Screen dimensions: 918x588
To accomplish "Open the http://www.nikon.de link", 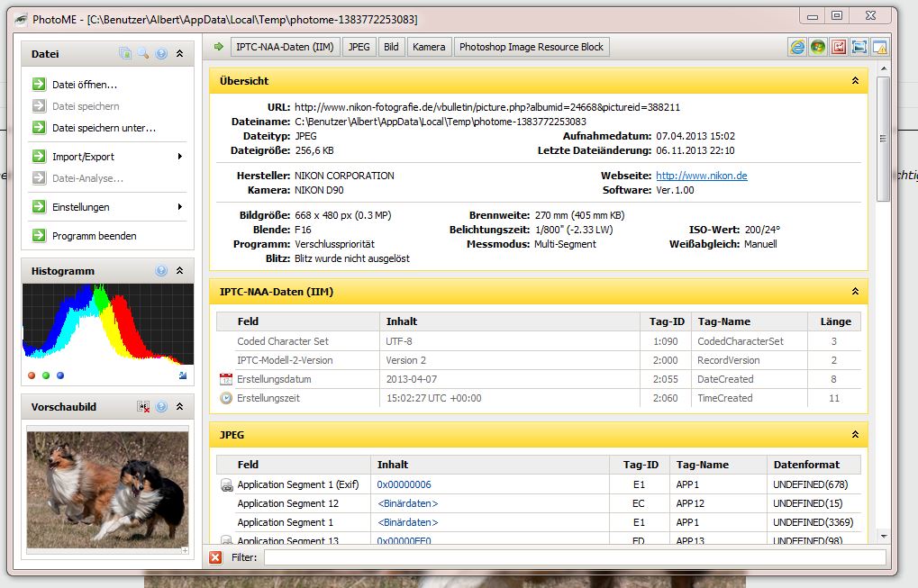I will [x=702, y=176].
